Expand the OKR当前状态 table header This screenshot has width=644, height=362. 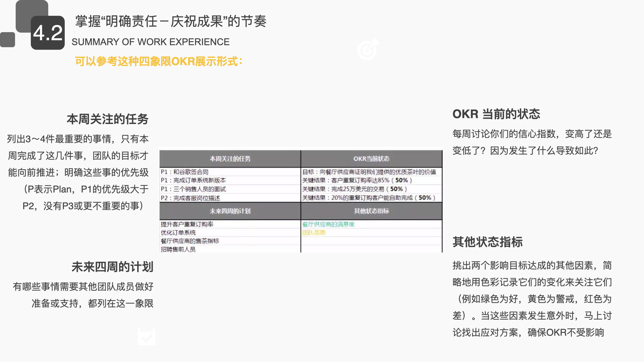[x=372, y=159]
